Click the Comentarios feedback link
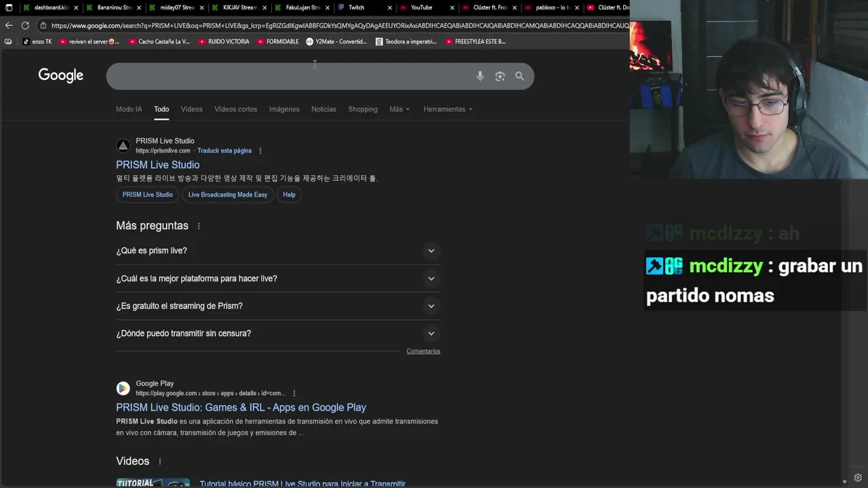Viewport: 868px width, 488px height. tap(423, 351)
